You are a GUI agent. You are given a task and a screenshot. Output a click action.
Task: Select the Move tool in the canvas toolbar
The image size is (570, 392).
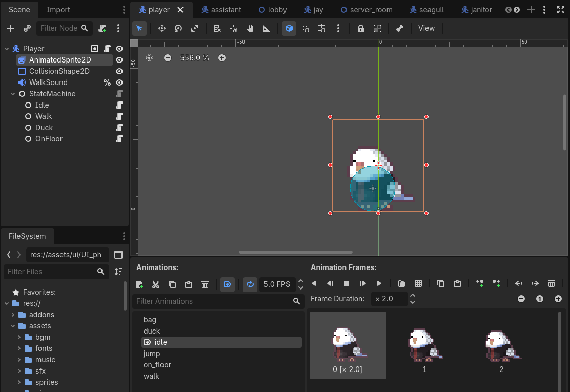click(161, 29)
